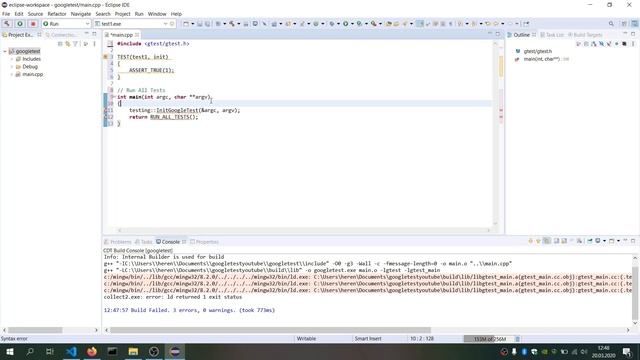This screenshot has width=640, height=360.
Task: Click the Search magnifier in the toolbar
Action: pos(611,24)
